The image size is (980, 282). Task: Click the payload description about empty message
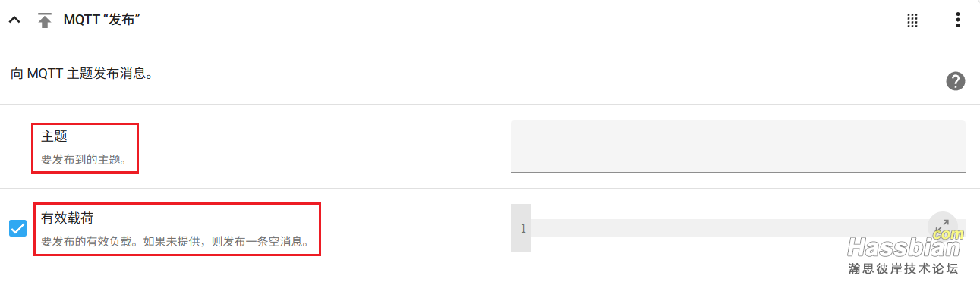(175, 243)
